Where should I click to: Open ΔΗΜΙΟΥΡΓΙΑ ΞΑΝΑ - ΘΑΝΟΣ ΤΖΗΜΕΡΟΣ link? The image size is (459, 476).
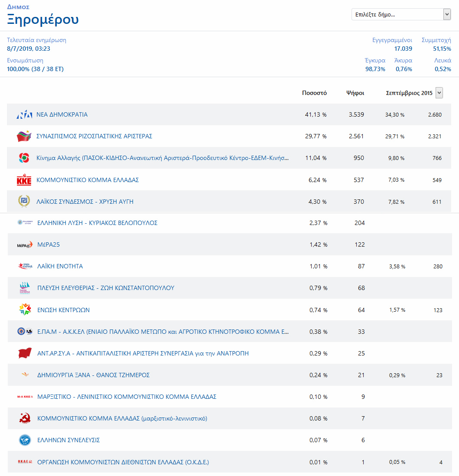94,375
